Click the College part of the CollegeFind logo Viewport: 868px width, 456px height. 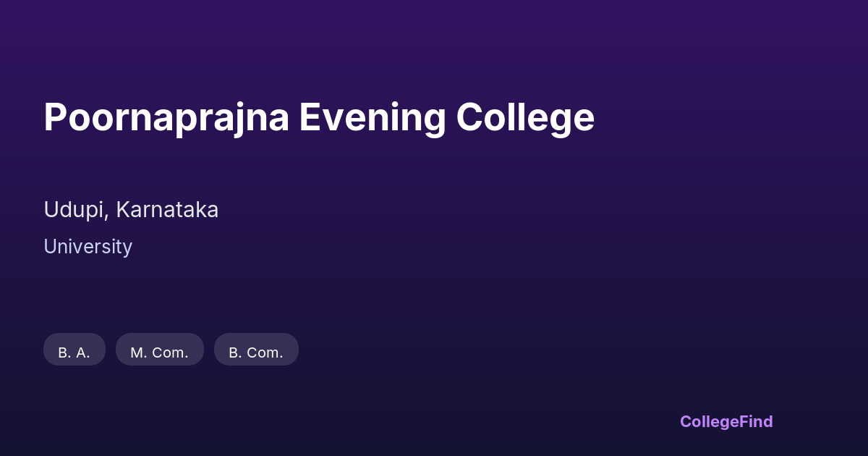[x=709, y=421]
